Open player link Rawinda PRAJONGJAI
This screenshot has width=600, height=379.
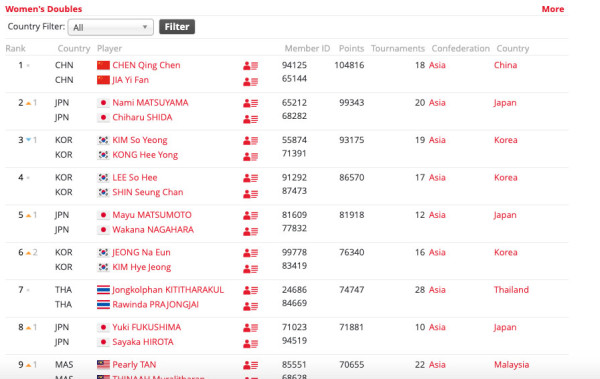pyautogui.click(x=155, y=305)
